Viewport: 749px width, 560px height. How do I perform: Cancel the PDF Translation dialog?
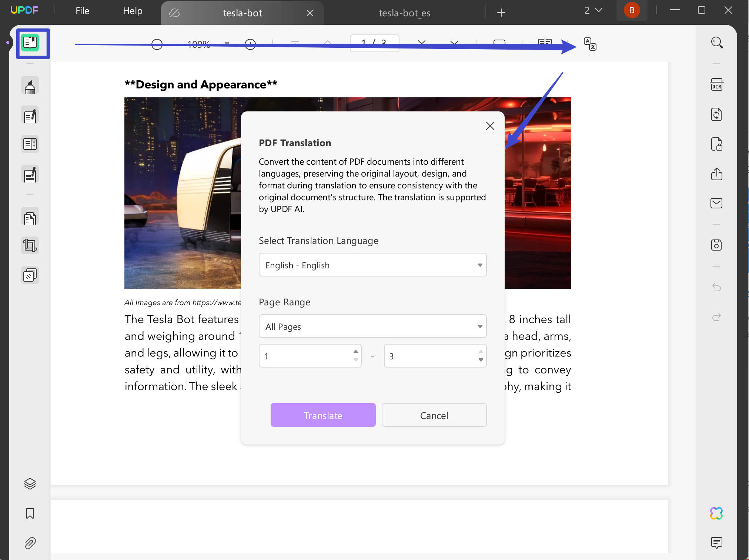434,415
